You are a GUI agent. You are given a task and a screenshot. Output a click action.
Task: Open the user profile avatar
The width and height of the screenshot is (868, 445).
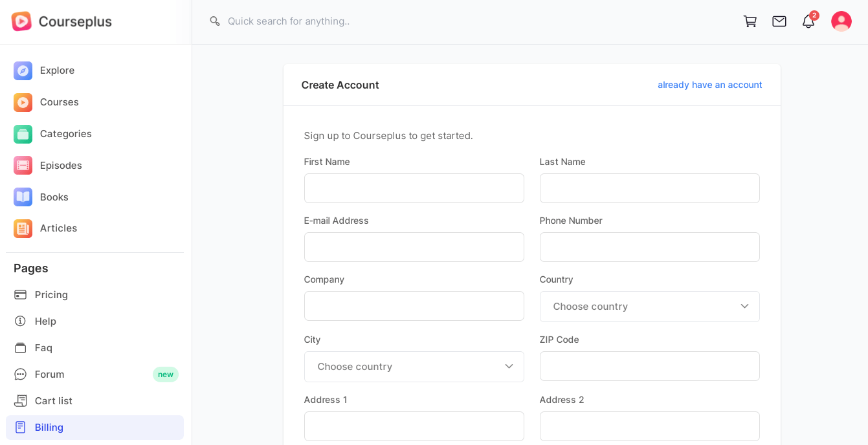841,21
